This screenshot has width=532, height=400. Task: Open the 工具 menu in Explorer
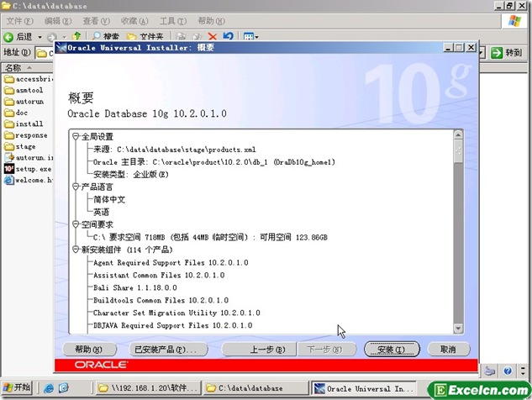pos(173,21)
